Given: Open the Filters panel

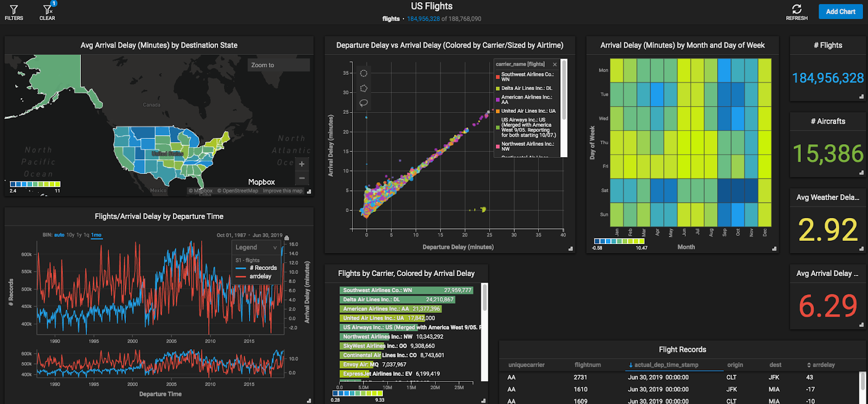Looking at the screenshot, I should pos(14,12).
